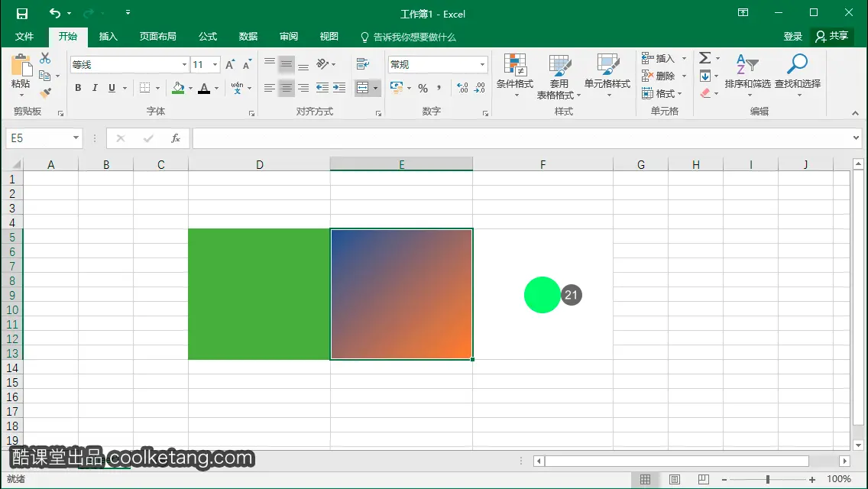Open the number format dropdown (常规)
The image size is (868, 489).
482,65
